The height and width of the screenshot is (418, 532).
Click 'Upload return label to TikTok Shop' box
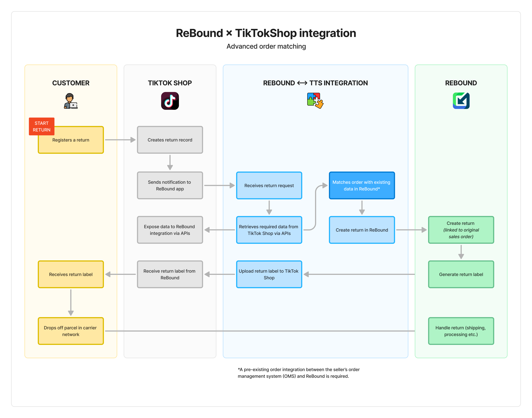point(269,274)
